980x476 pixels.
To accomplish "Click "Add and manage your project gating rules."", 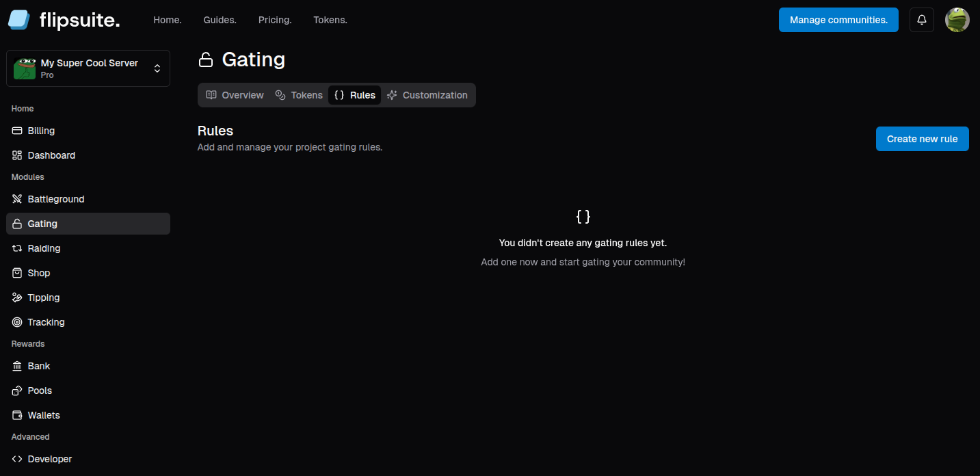I will tap(290, 147).
